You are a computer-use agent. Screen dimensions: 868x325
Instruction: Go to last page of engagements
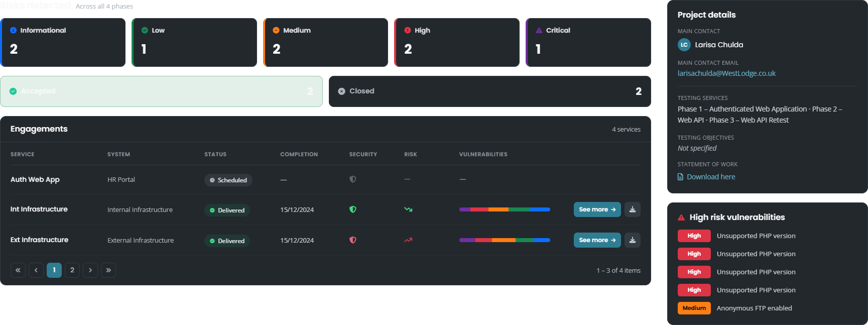[x=108, y=270]
